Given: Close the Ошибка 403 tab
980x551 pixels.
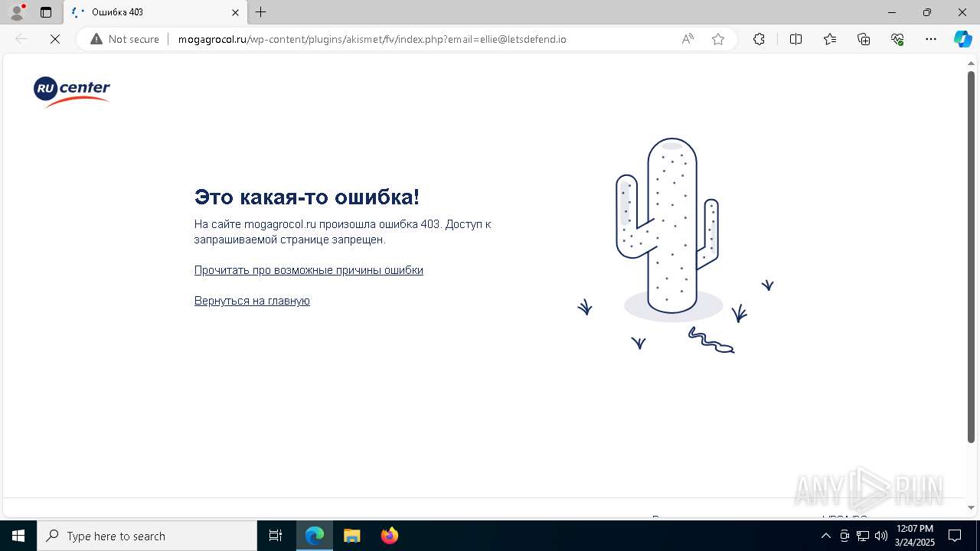Looking at the screenshot, I should [236, 12].
